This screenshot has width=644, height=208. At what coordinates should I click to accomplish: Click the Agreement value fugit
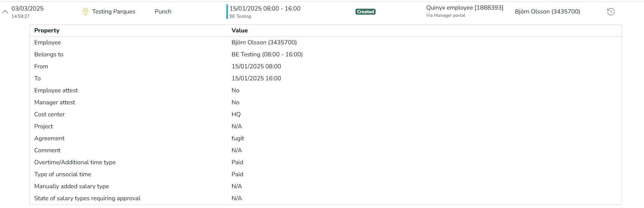[238, 138]
